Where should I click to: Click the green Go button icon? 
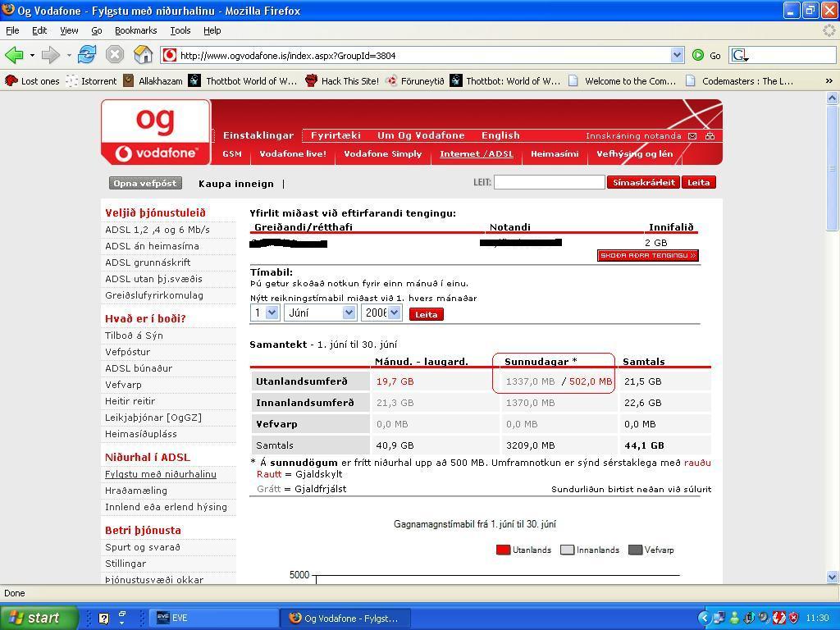[x=698, y=55]
